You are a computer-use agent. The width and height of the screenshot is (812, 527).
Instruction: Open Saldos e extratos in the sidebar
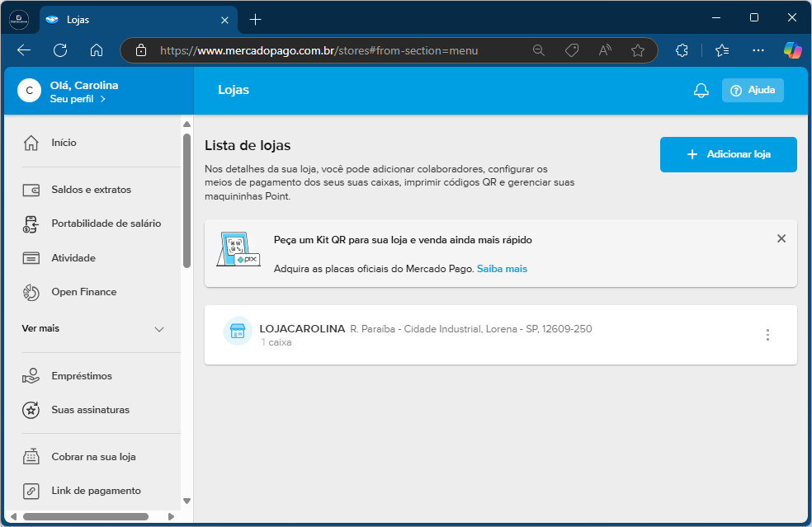(x=91, y=190)
